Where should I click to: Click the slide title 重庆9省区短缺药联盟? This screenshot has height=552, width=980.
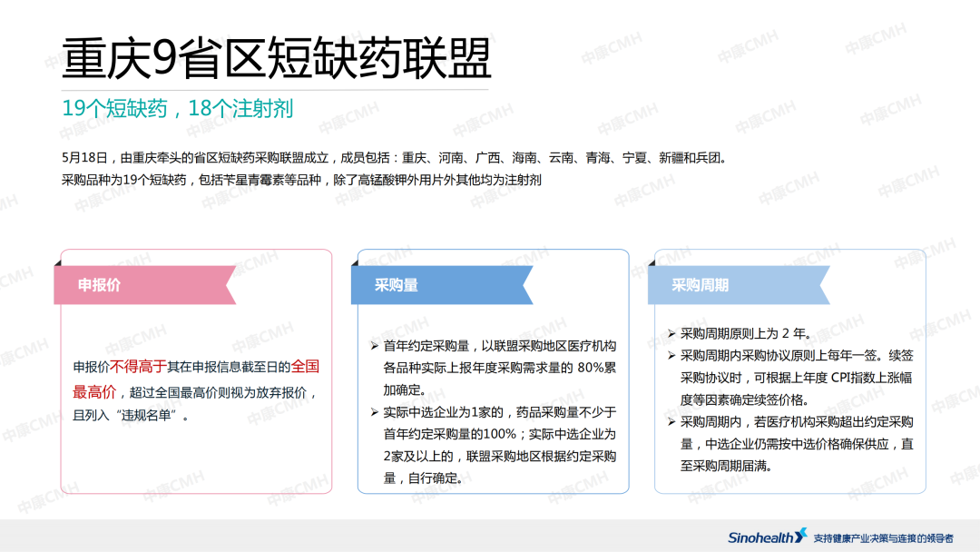point(276,58)
